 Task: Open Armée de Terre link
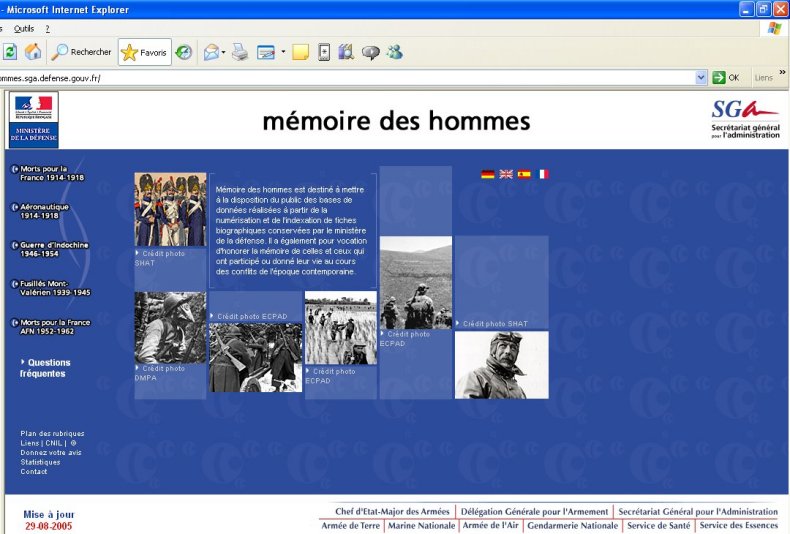(x=350, y=525)
